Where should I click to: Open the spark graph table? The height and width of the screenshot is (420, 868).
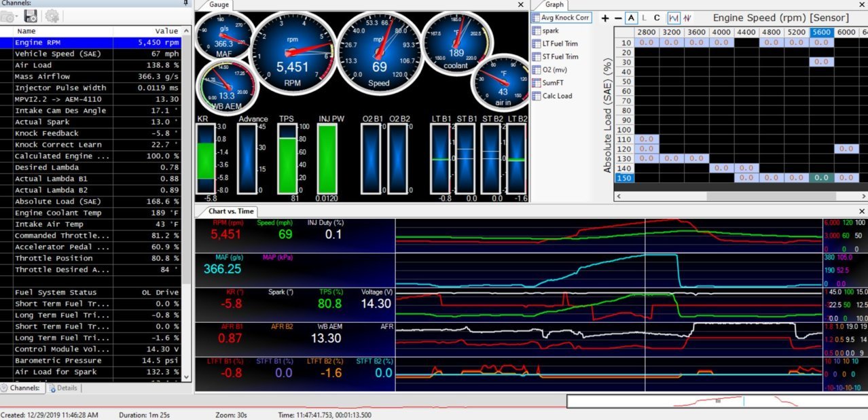pos(546,31)
